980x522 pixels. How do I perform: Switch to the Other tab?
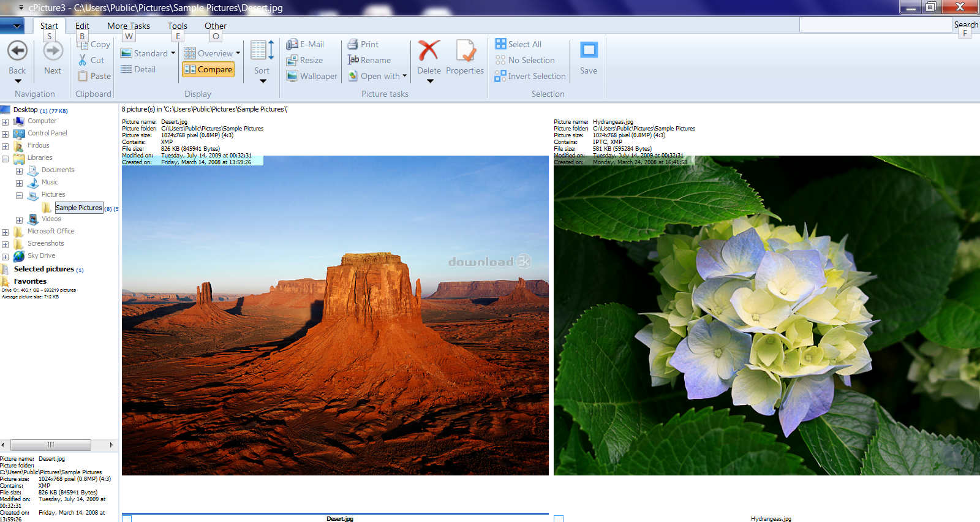[216, 26]
